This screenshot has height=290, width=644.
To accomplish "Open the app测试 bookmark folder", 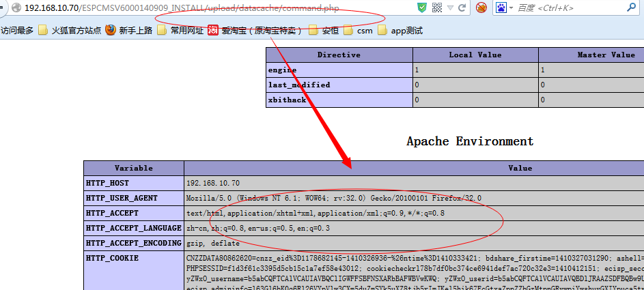I will (x=400, y=30).
